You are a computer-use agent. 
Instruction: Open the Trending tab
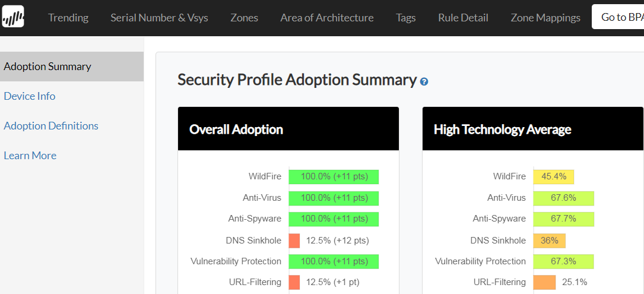coord(68,18)
